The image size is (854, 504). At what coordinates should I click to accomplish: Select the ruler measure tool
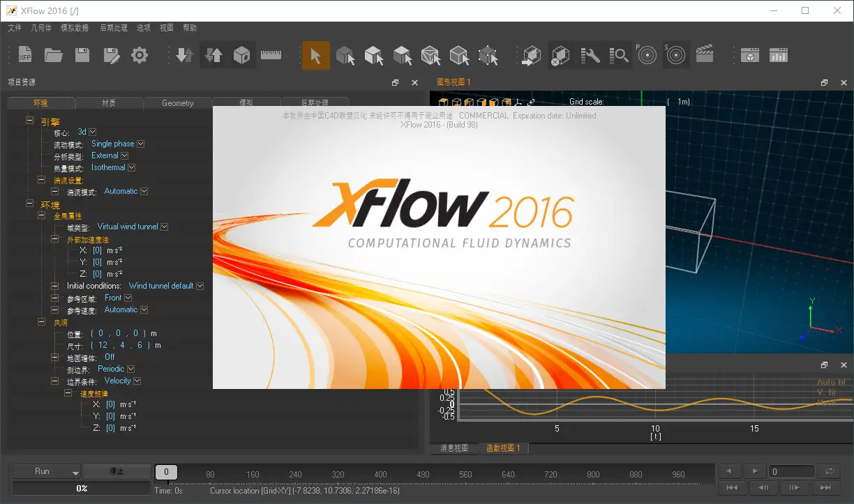point(271,55)
